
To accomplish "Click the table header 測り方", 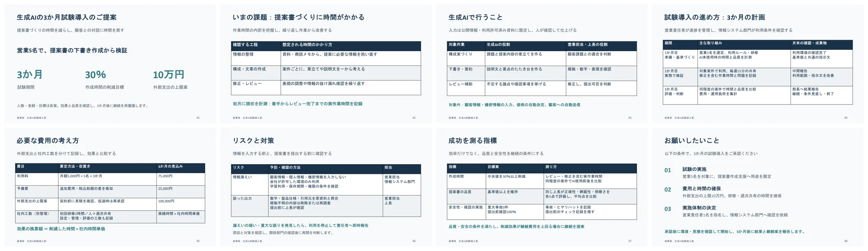I will (x=590, y=168).
